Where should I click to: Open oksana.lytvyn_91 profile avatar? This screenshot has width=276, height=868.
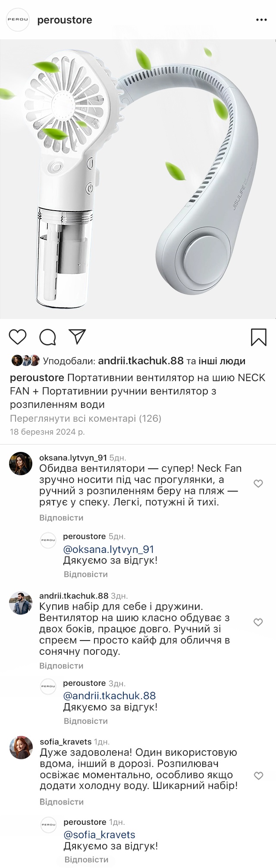(x=21, y=464)
